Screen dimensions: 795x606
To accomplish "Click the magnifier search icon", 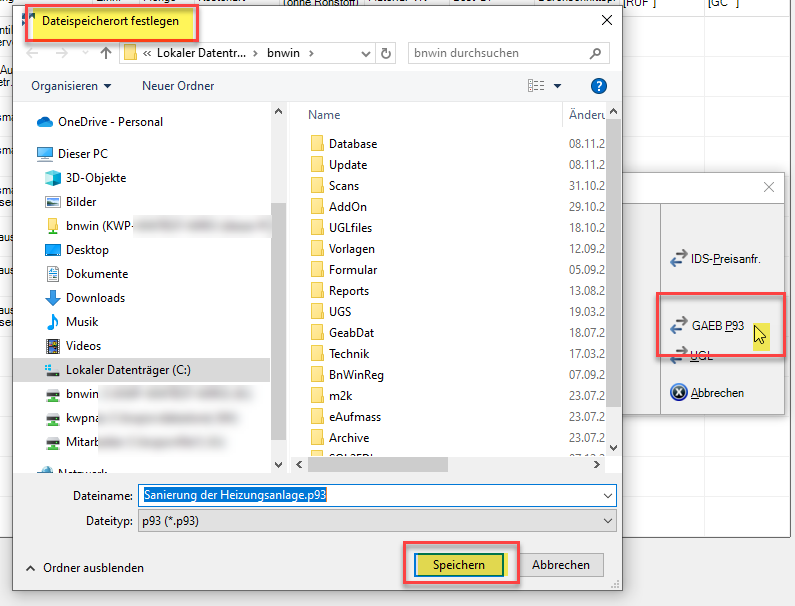I will 596,53.
